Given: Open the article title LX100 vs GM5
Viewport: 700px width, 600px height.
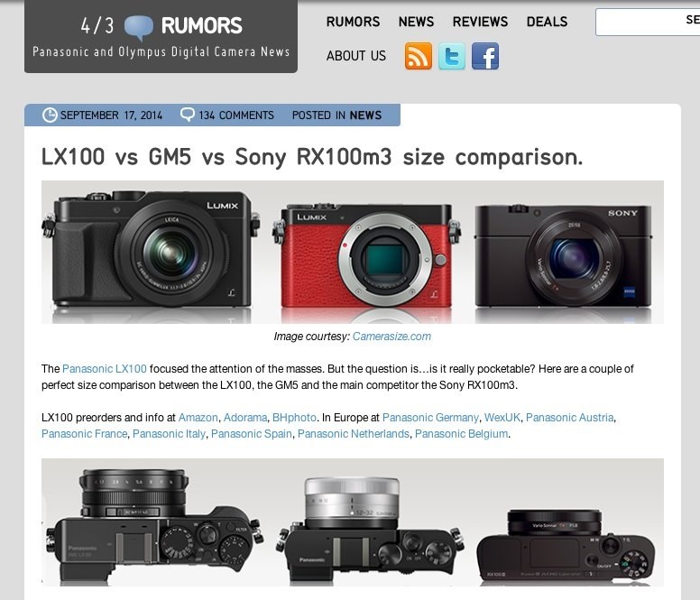Looking at the screenshot, I should (312, 157).
